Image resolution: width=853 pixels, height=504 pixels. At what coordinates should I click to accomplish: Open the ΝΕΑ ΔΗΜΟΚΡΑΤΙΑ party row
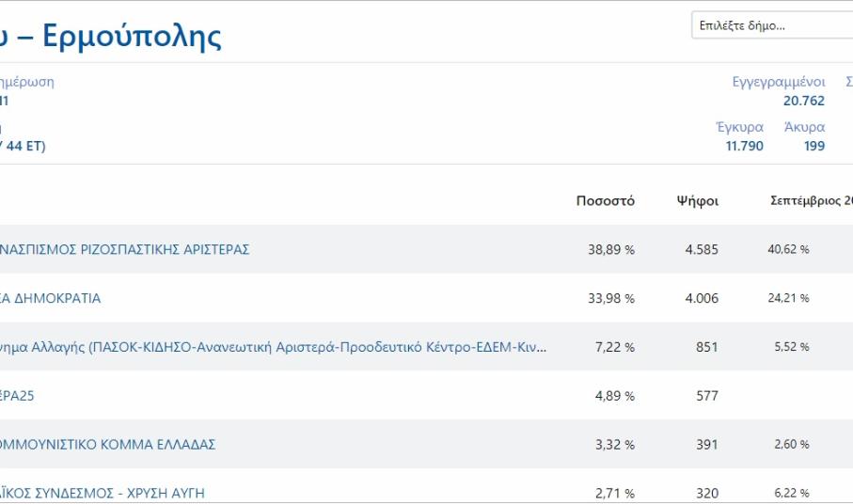[x=51, y=298]
